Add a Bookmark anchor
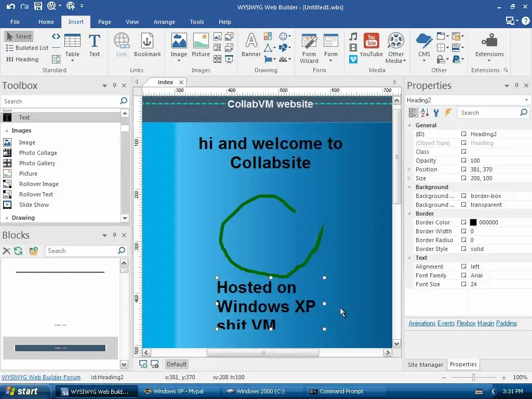Image resolution: width=532 pixels, height=399 pixels. [x=147, y=46]
